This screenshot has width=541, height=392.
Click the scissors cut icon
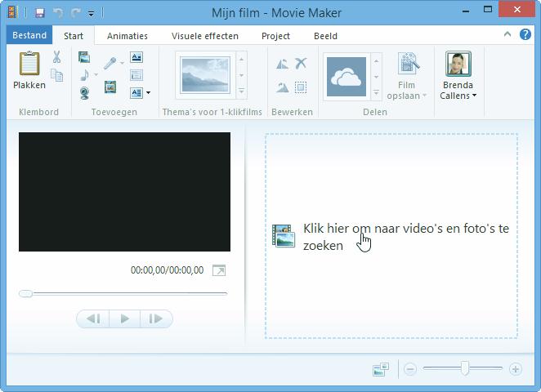pos(57,57)
